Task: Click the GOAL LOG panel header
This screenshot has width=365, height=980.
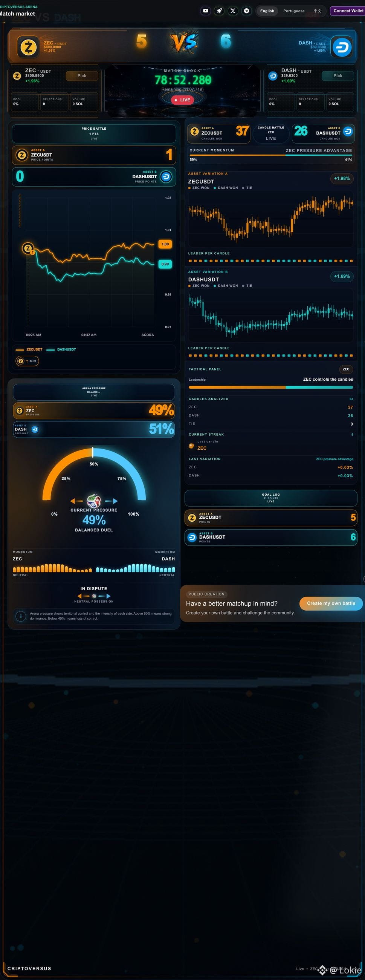Action: pos(271,498)
